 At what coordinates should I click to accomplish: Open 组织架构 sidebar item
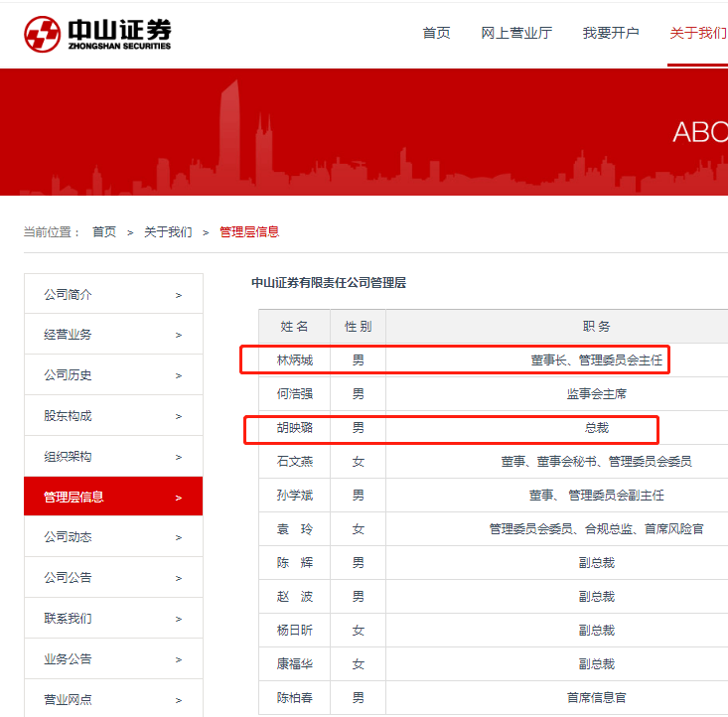tap(68, 457)
